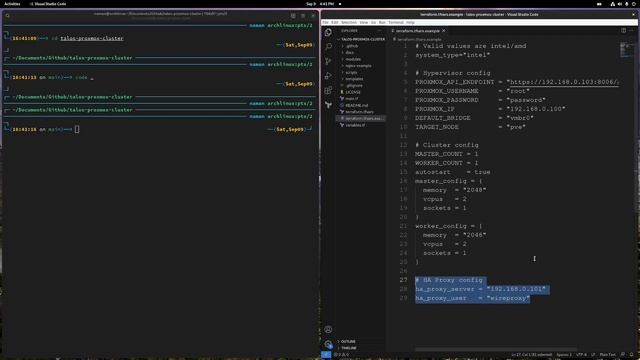640x360 pixels.
Task: Click the LF end-of-line setting
Action: pyautogui.click(x=593, y=355)
